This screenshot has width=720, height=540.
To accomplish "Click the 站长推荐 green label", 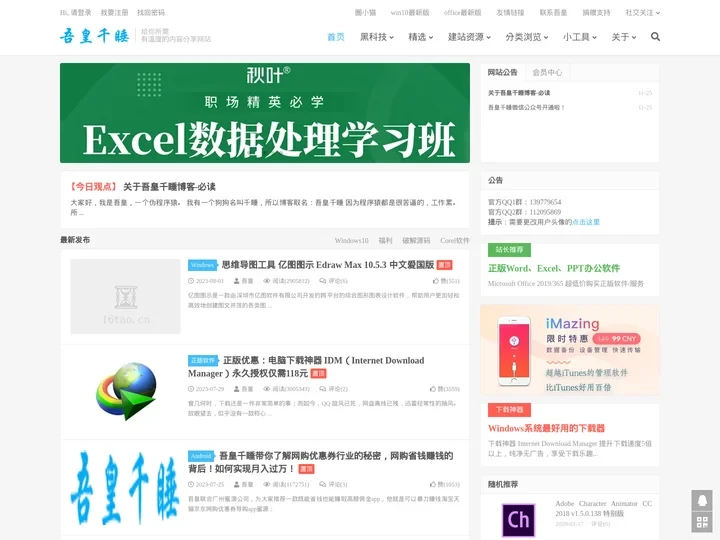I will (x=509, y=250).
